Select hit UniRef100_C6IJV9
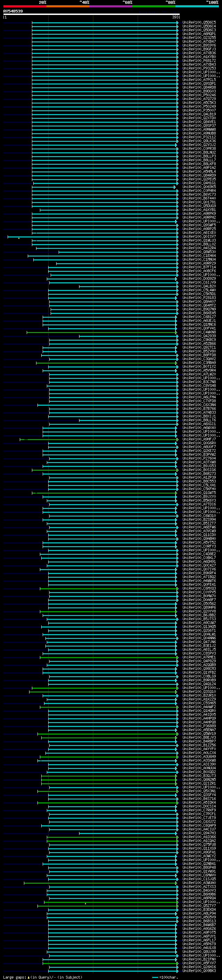222x980 pixels. 199,282
